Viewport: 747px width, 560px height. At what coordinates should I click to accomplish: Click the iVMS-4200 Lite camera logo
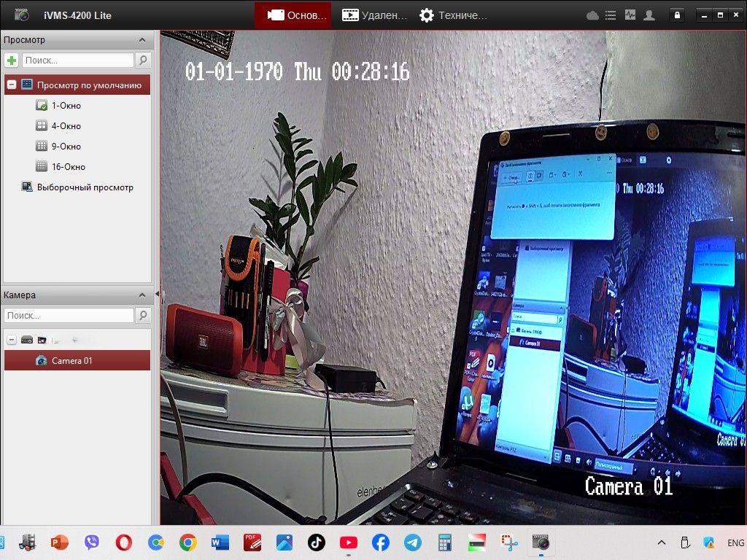[x=21, y=15]
